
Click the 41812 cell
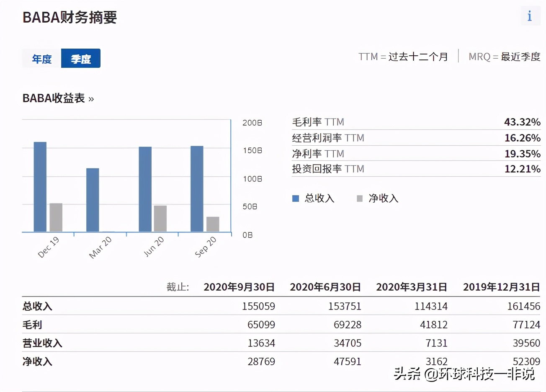(x=434, y=325)
